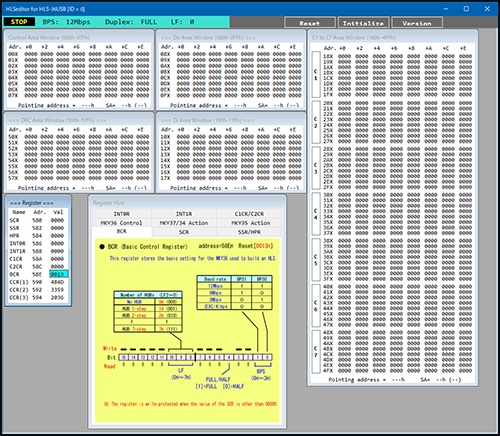Switch to the INT1R hint tab
Image resolution: width=500 pixels, height=436 pixels.
[184, 214]
